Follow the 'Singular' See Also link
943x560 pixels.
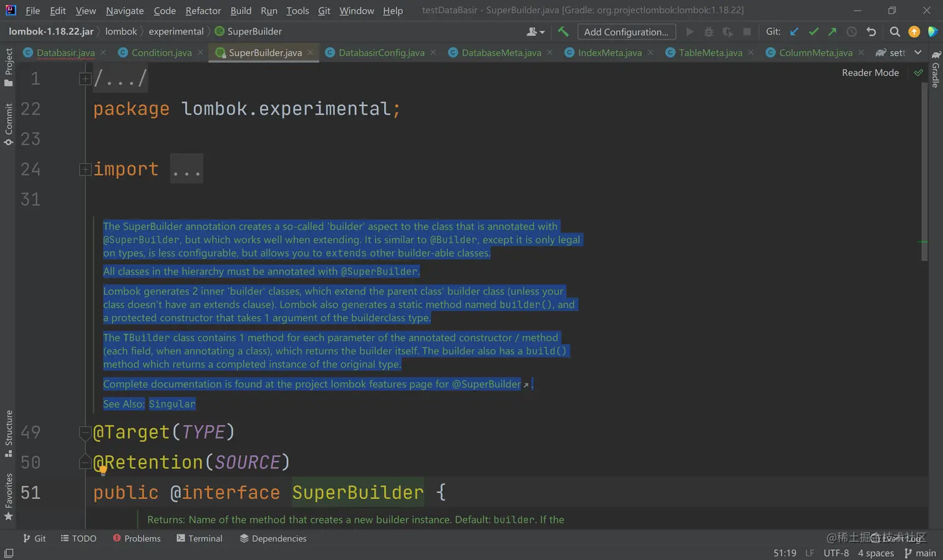172,404
